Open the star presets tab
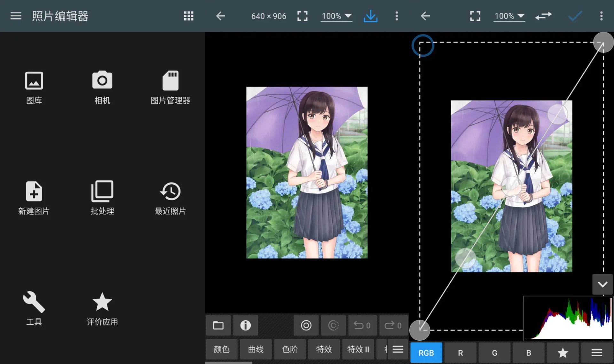614x364 pixels. click(x=563, y=353)
